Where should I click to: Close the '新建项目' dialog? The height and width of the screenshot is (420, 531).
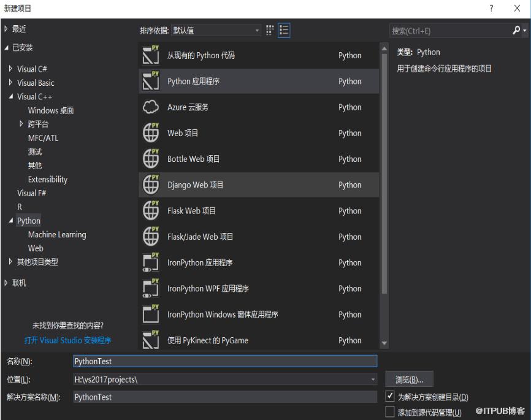(x=517, y=8)
